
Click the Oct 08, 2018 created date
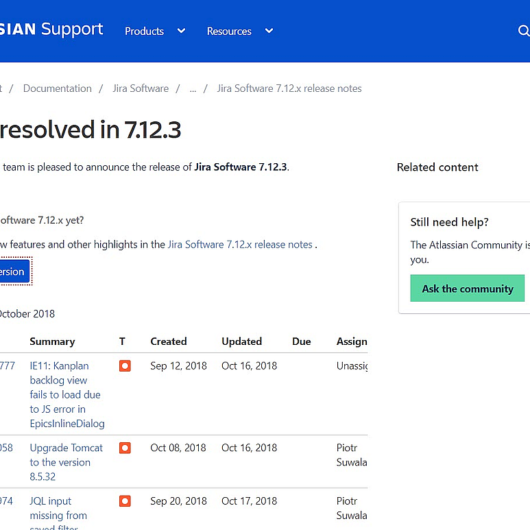[178, 448]
